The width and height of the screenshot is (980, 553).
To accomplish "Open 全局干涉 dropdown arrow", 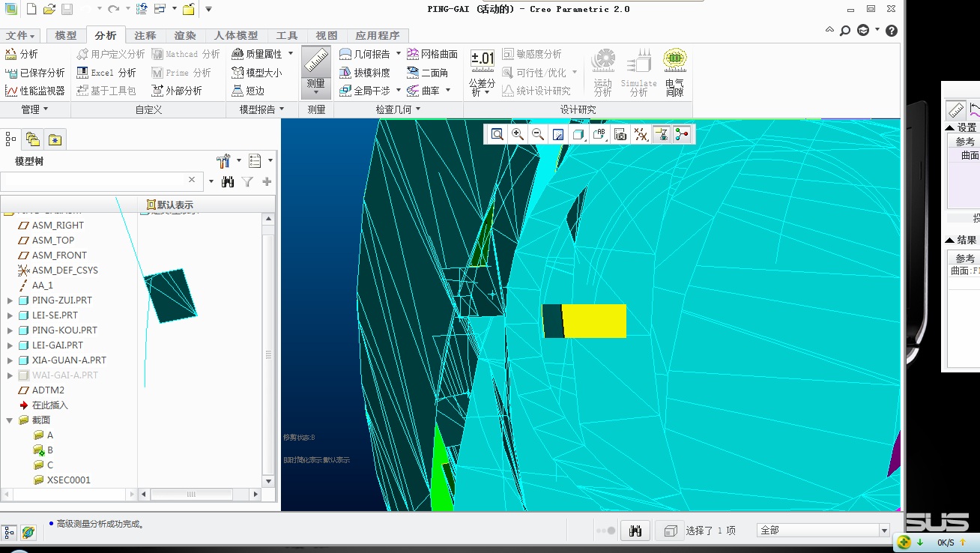I will coord(399,91).
